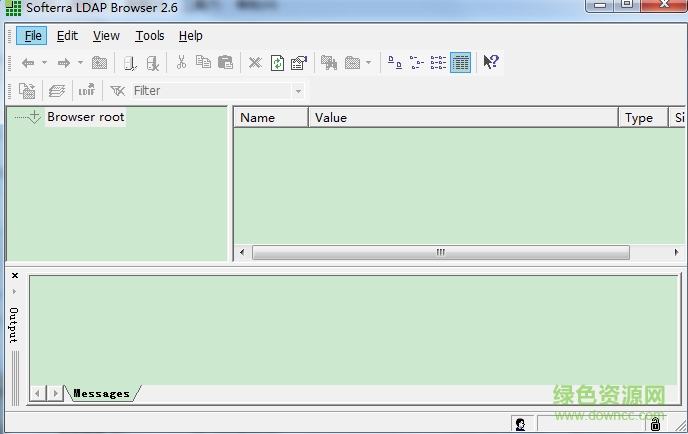Click the list horizontal scrollbar thumb

(x=441, y=252)
